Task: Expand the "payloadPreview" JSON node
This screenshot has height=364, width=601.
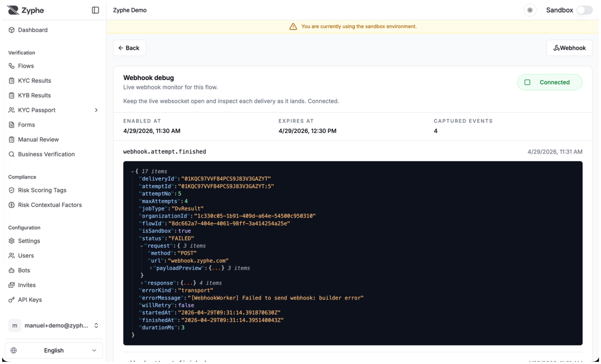Action: tap(151, 268)
